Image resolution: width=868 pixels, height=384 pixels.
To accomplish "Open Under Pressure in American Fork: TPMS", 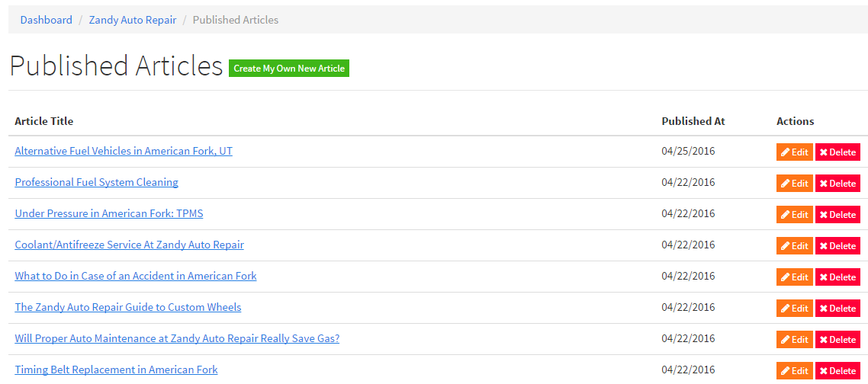I will coord(109,213).
